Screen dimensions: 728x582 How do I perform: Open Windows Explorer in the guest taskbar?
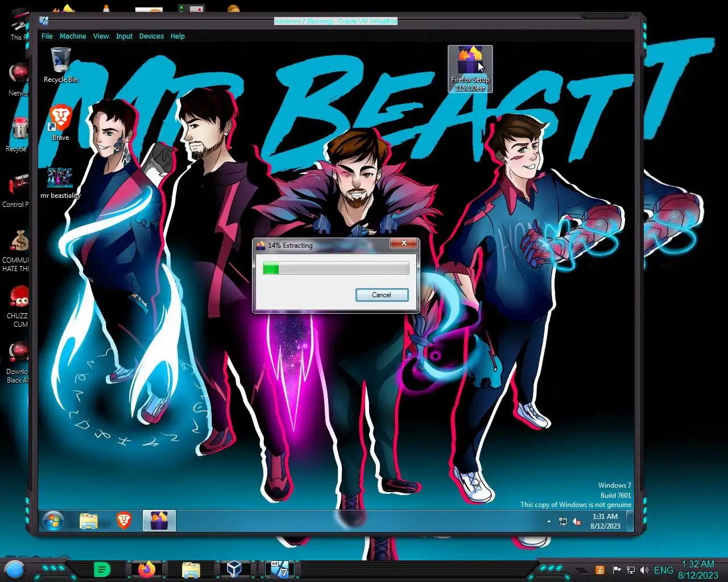coord(88,521)
